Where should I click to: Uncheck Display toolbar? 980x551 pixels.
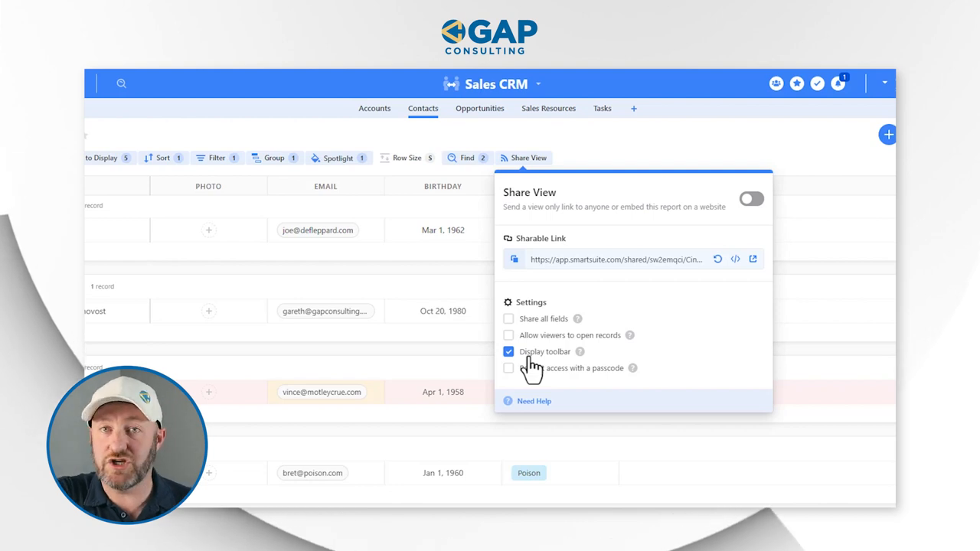pos(508,351)
